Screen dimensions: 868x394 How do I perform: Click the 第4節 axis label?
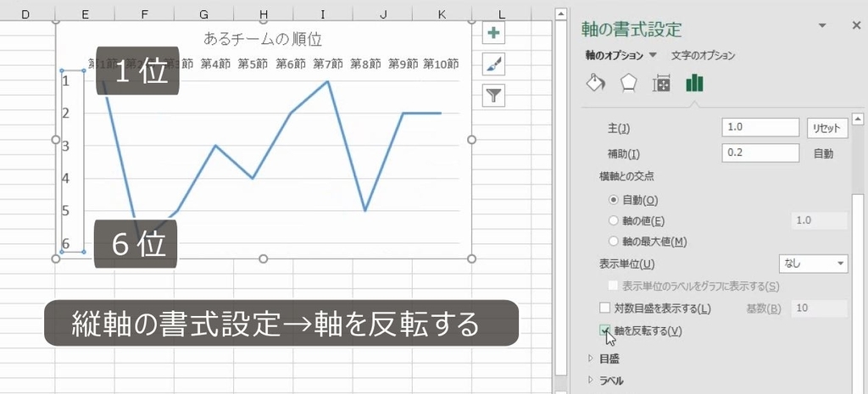click(x=215, y=64)
